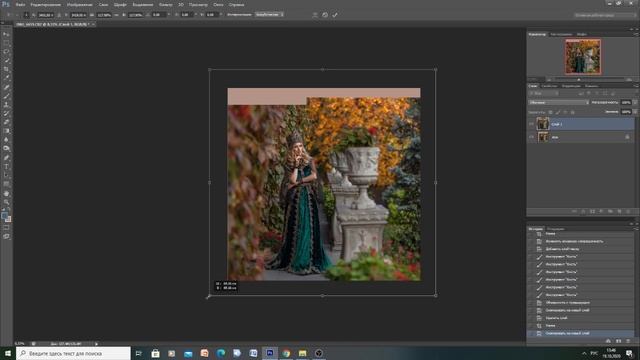Click the reference point location icon
The width and height of the screenshot is (640, 360).
(26, 15)
